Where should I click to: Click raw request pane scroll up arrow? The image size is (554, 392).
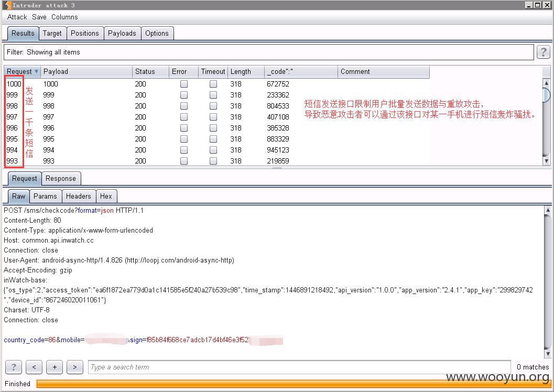pos(548,210)
